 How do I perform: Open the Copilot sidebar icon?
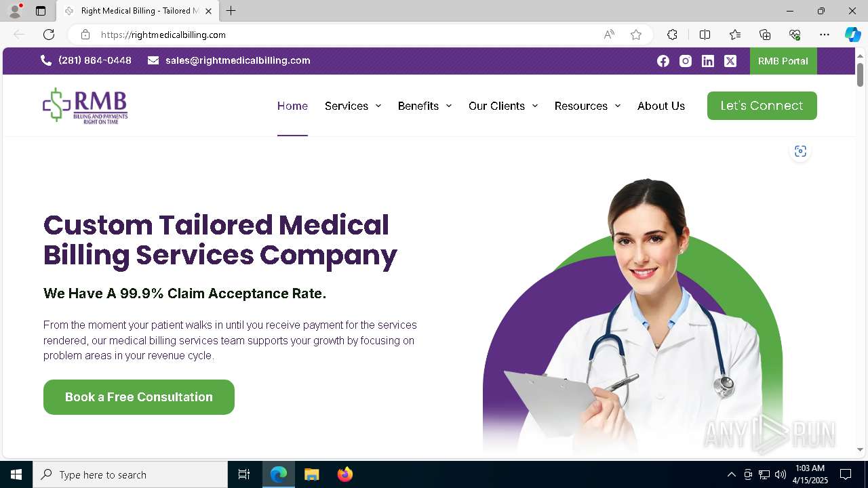point(852,35)
